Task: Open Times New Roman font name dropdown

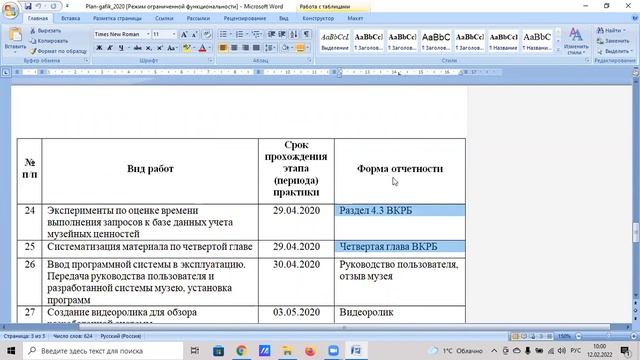Action: (148, 34)
